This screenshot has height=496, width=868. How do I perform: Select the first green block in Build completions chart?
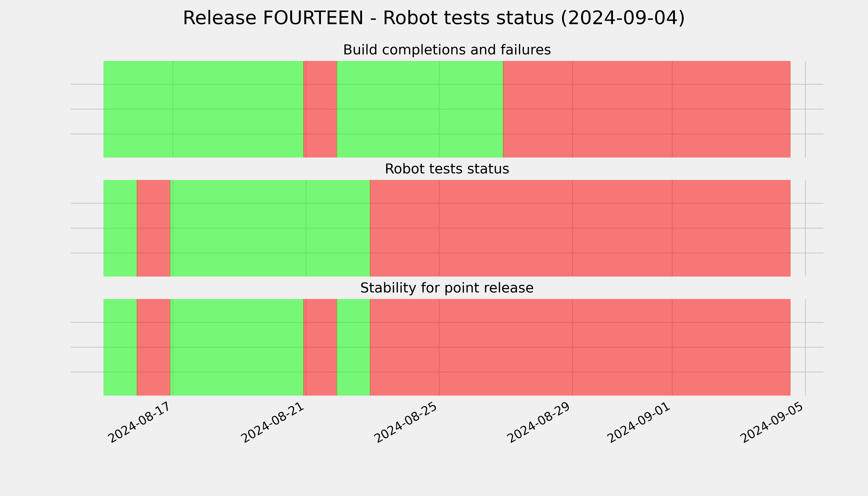(203, 109)
